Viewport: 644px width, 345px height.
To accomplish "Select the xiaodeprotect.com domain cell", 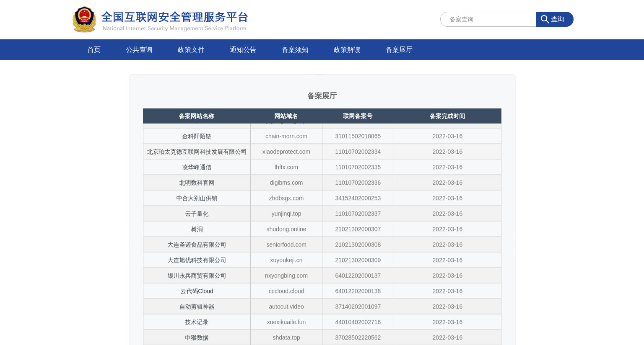I will tap(286, 152).
